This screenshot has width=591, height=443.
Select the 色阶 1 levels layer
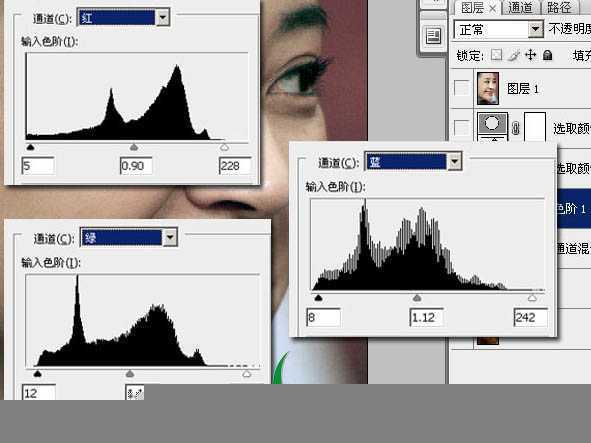(574, 208)
